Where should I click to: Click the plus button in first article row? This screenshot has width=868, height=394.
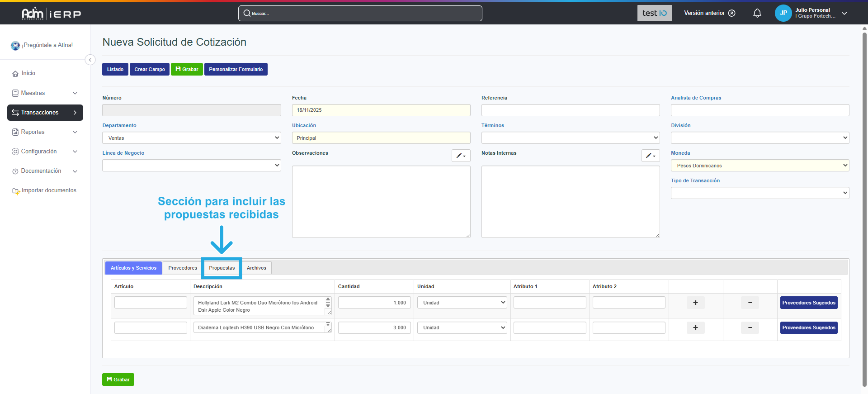pos(695,303)
